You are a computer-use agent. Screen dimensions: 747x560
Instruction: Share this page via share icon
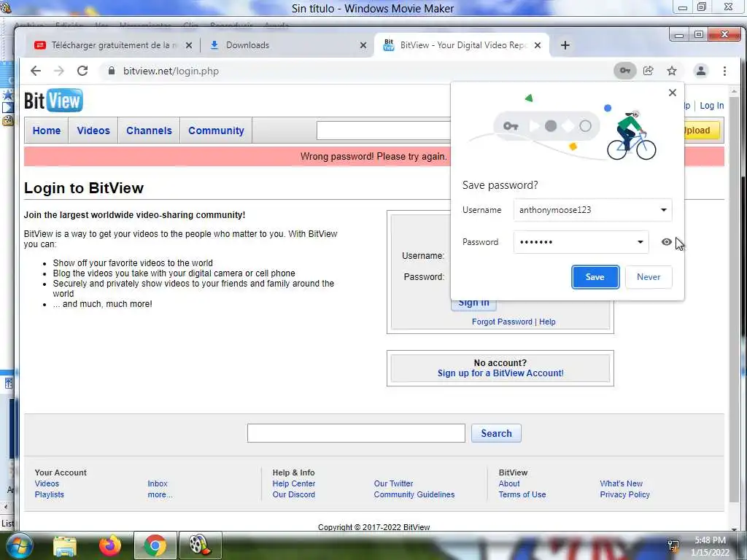pos(649,71)
